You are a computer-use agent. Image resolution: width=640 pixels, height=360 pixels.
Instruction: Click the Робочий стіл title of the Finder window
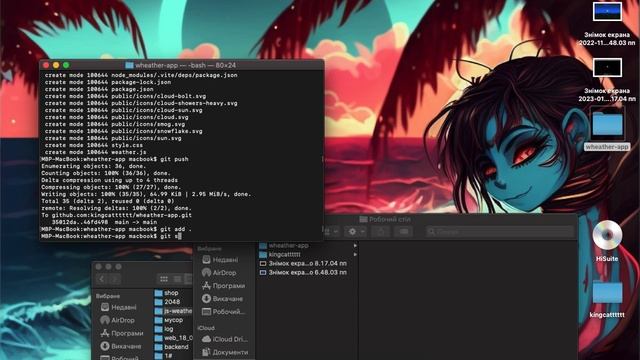click(x=389, y=220)
